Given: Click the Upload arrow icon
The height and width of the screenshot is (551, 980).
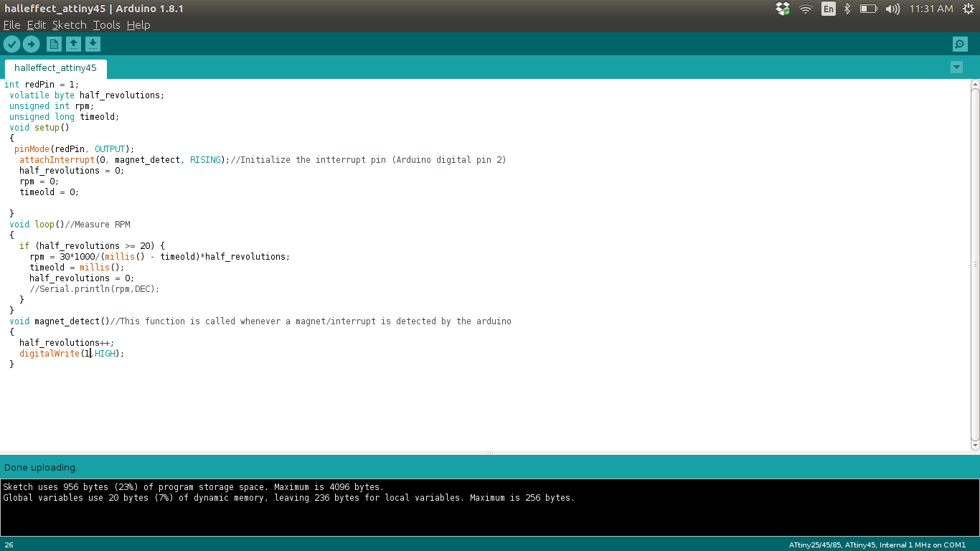Looking at the screenshot, I should (x=31, y=44).
